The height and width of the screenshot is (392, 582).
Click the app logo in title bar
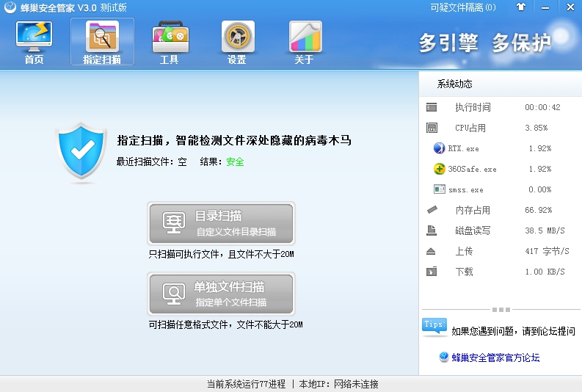[x=10, y=7]
